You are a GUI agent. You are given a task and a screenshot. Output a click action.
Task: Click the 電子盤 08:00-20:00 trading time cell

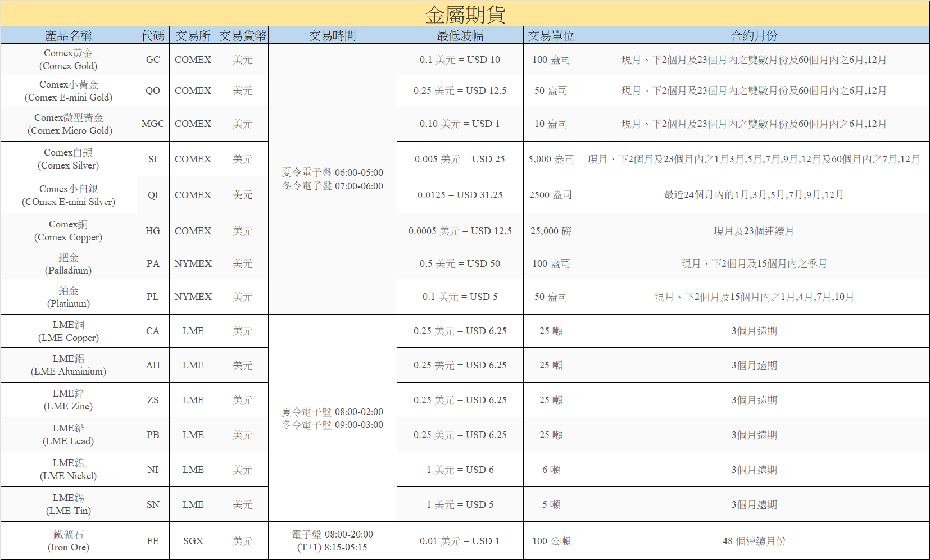point(333,541)
